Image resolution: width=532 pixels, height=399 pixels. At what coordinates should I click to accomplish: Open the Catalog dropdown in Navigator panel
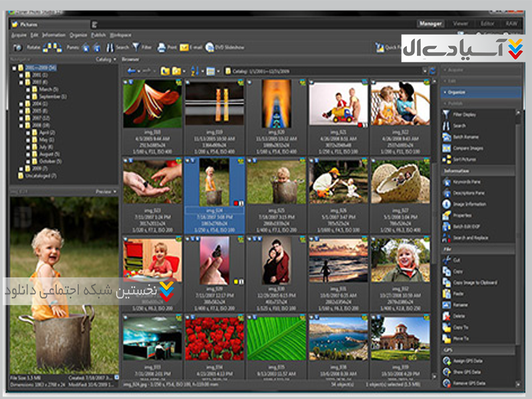[x=106, y=59]
